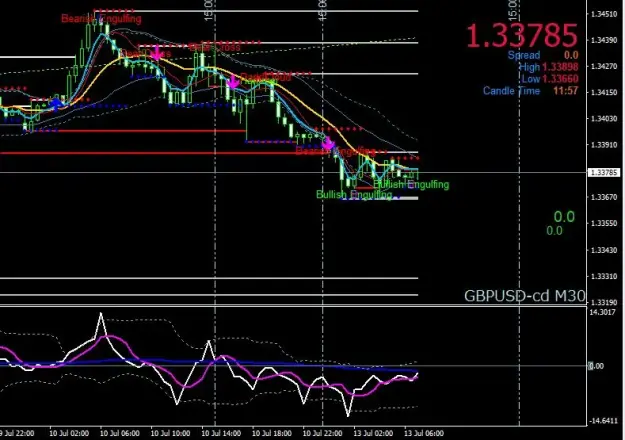Click the 10 Jul 22:00 time label

[x=322, y=433]
